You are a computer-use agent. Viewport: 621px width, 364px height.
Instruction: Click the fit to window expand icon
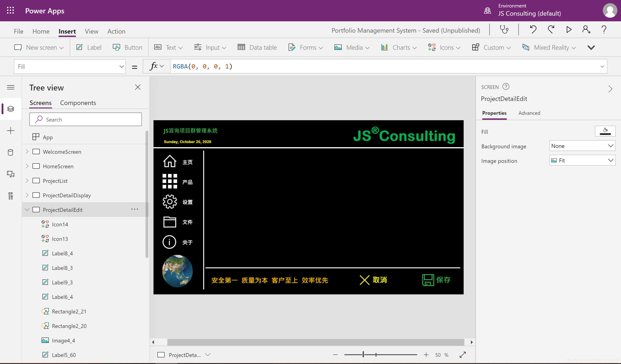tap(463, 355)
